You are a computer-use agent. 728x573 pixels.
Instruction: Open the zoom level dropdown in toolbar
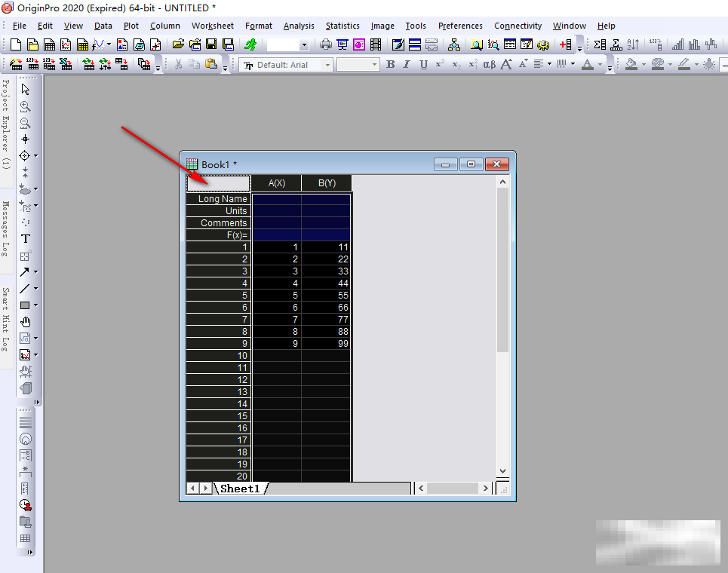304,45
